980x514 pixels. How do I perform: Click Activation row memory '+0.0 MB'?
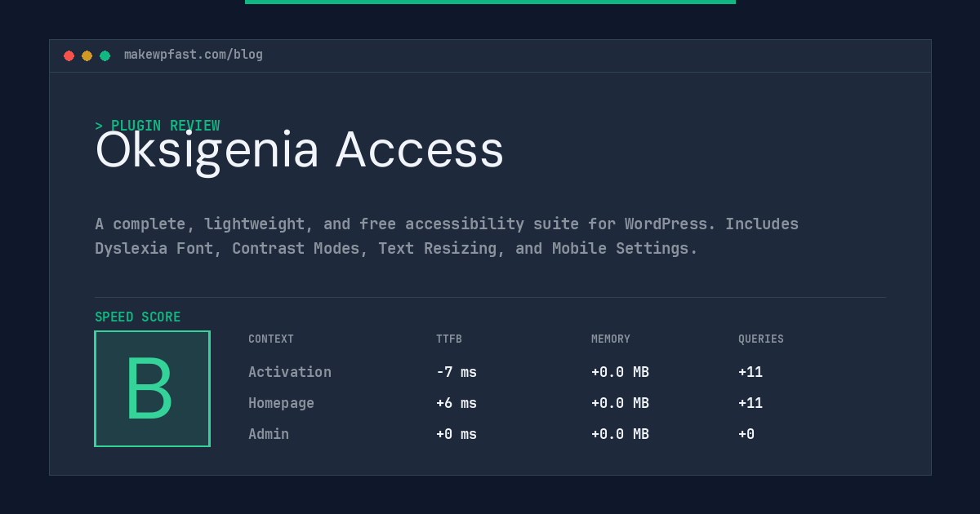point(620,372)
